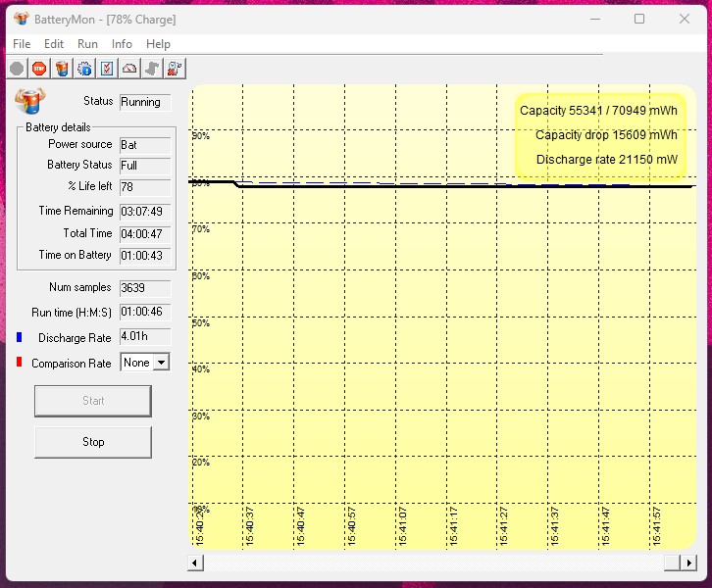Open the Help menu

[158, 44]
